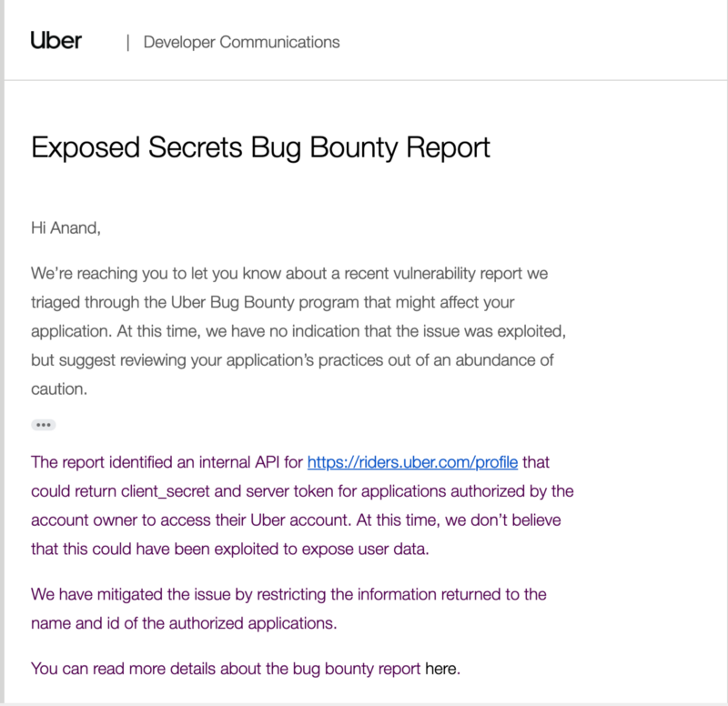The height and width of the screenshot is (706, 728).
Task: Expand the trimmed content ellipsis button
Action: [x=43, y=425]
